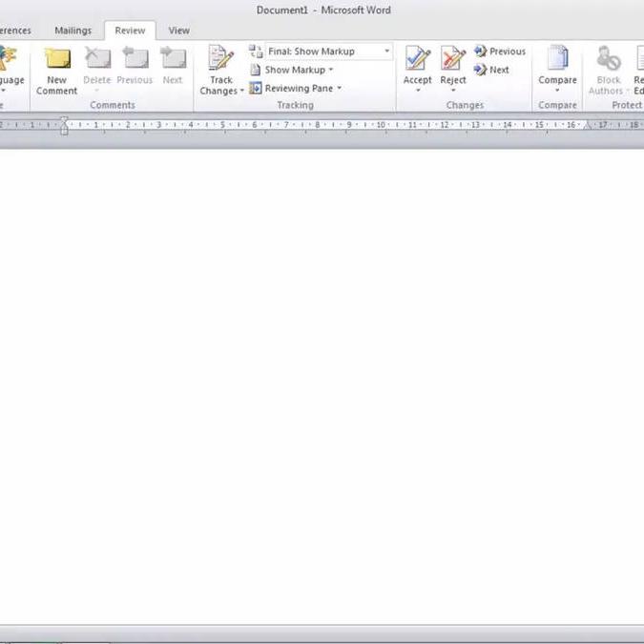
Task: Click the Accept change icon
Action: pos(418,58)
